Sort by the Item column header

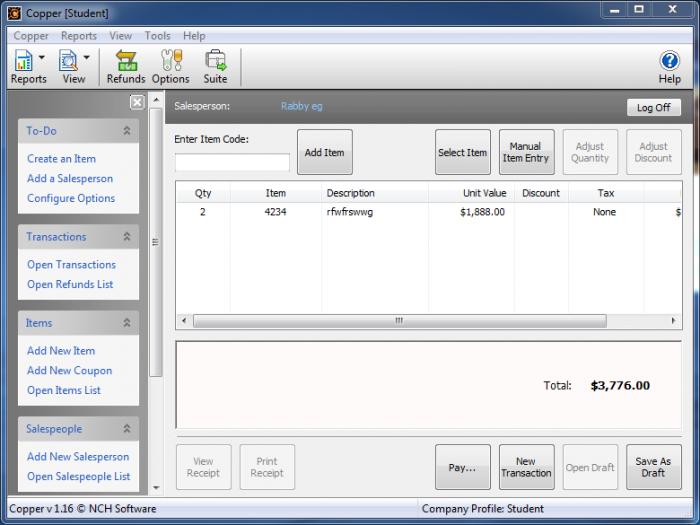[276, 193]
